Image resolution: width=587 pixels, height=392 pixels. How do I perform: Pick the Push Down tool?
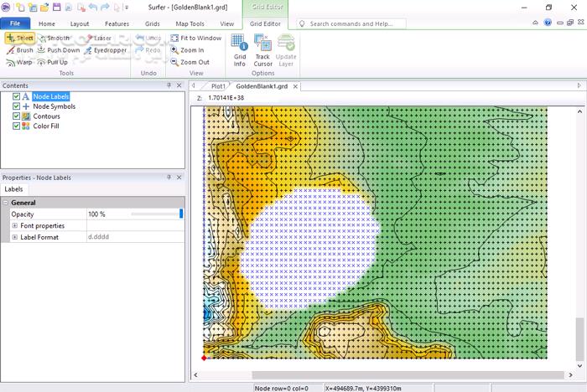click(x=58, y=50)
